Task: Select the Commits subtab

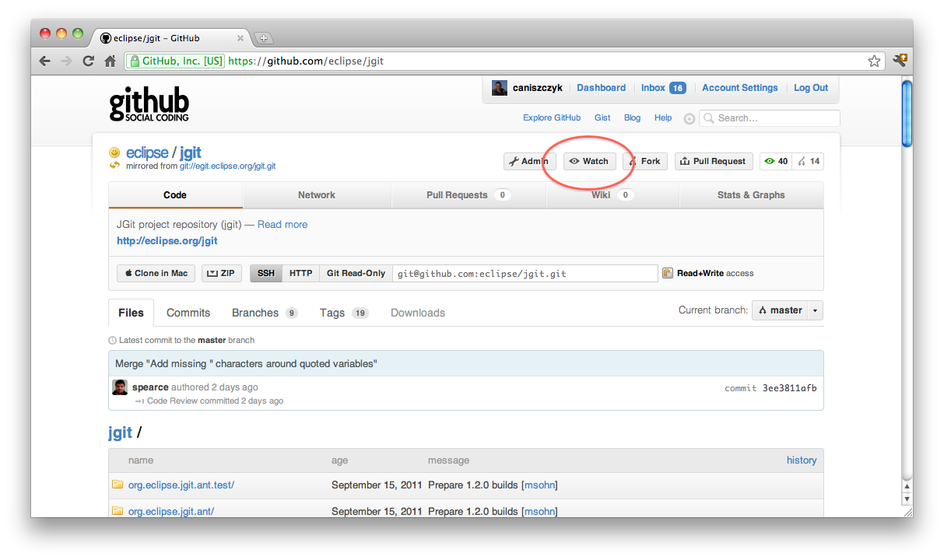Action: tap(188, 313)
